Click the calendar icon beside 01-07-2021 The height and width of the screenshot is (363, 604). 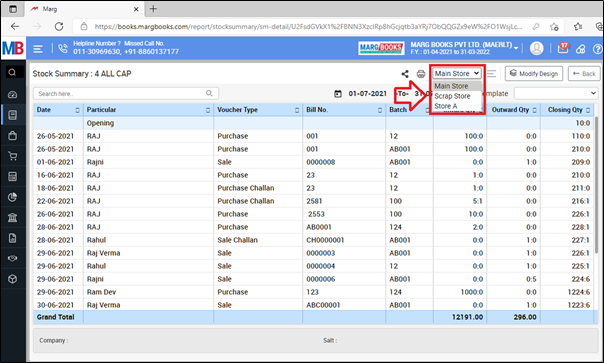click(x=338, y=94)
